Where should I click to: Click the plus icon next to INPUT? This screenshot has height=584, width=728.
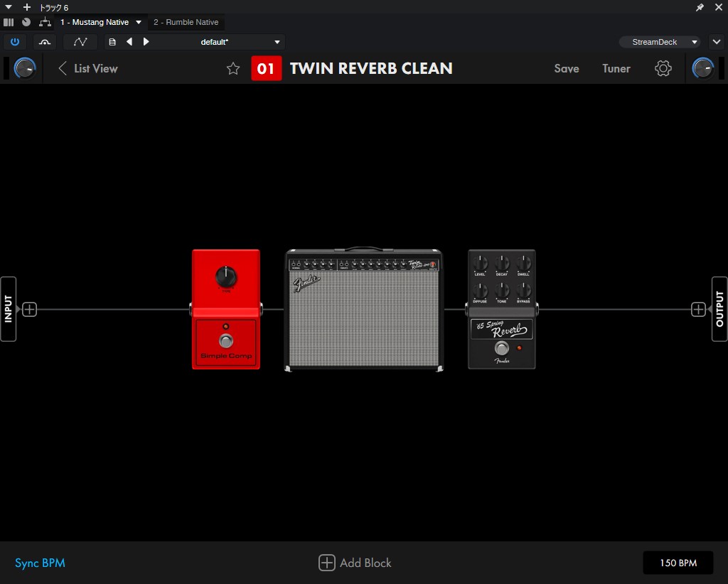coord(29,310)
